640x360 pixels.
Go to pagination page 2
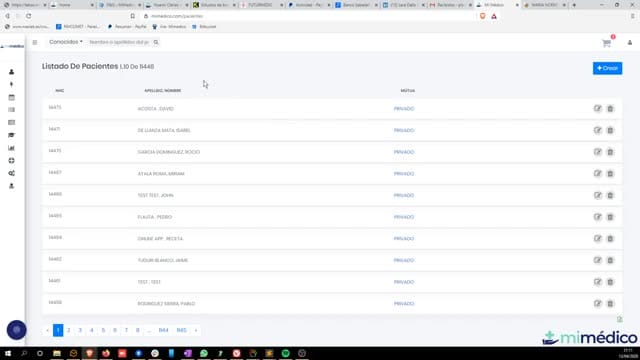pos(69,330)
